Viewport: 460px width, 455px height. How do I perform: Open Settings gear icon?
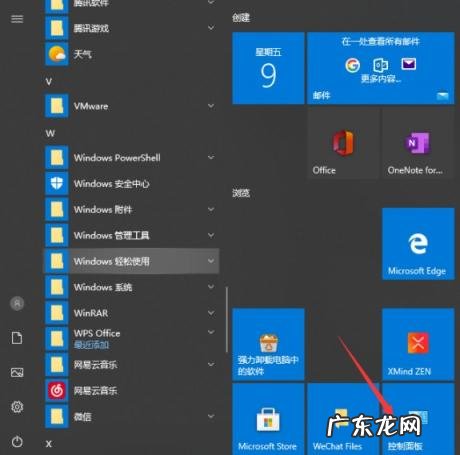(17, 406)
